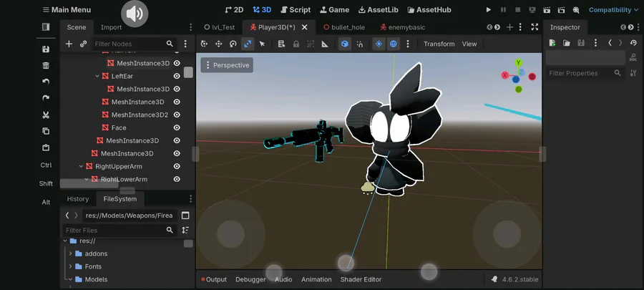The height and width of the screenshot is (290, 644).
Task: Create a new resource in Inspector
Action: pos(552,43)
